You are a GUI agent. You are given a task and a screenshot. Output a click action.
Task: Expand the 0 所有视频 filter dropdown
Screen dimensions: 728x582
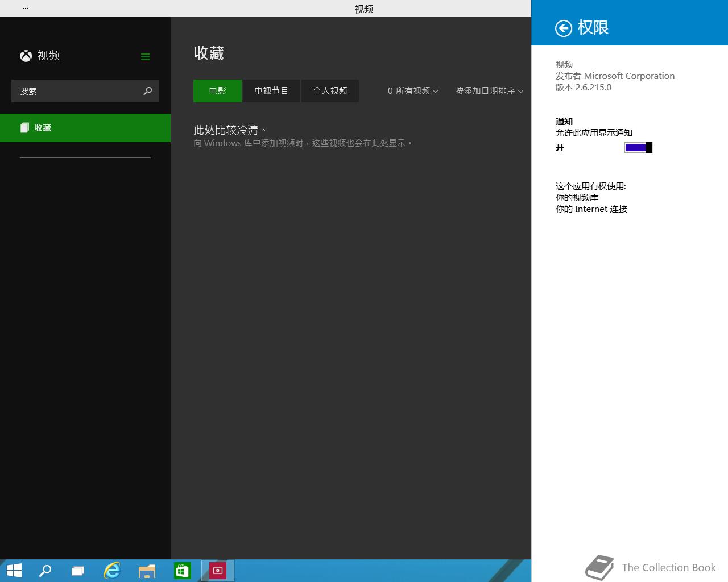pyautogui.click(x=413, y=91)
